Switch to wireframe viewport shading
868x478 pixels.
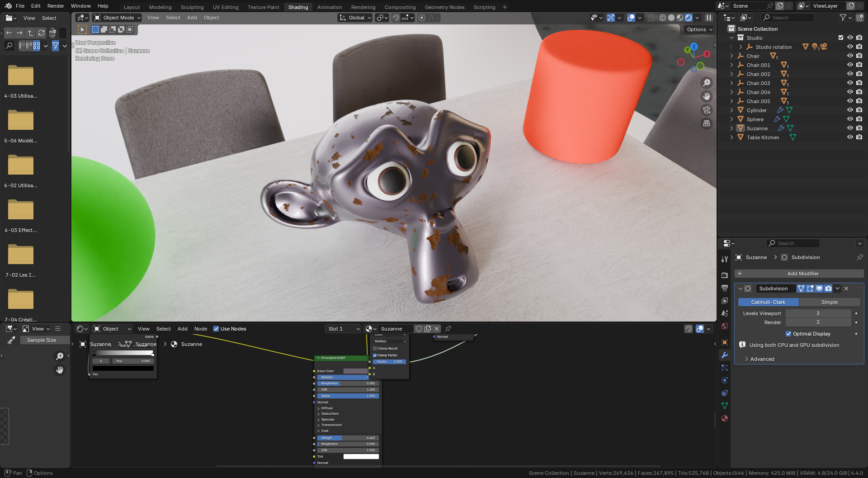(x=663, y=18)
